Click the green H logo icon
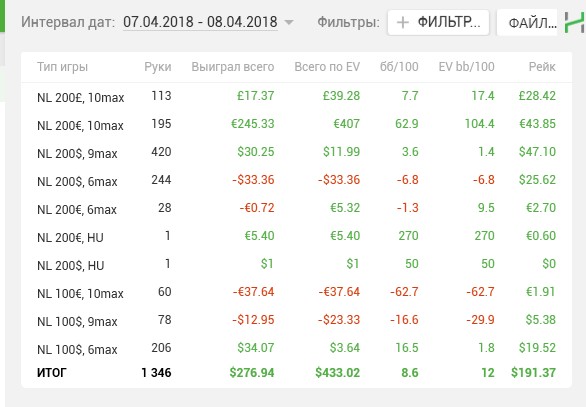586x407 pixels. point(575,22)
